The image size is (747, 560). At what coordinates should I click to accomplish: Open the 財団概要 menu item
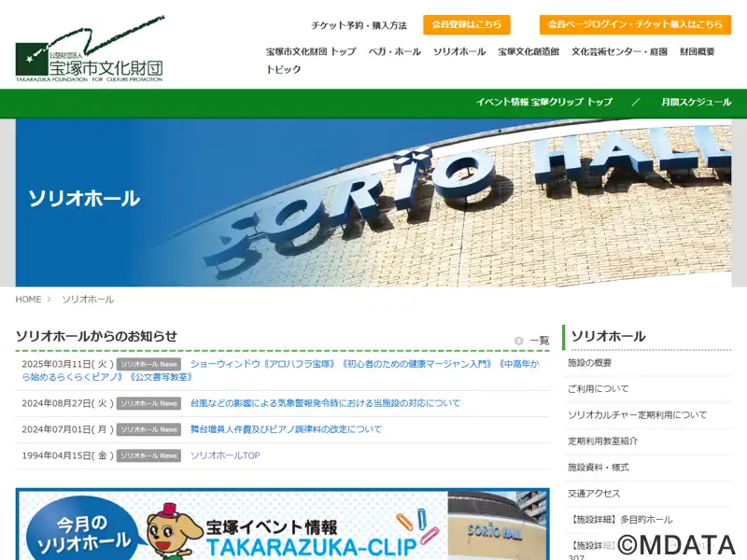click(x=697, y=51)
